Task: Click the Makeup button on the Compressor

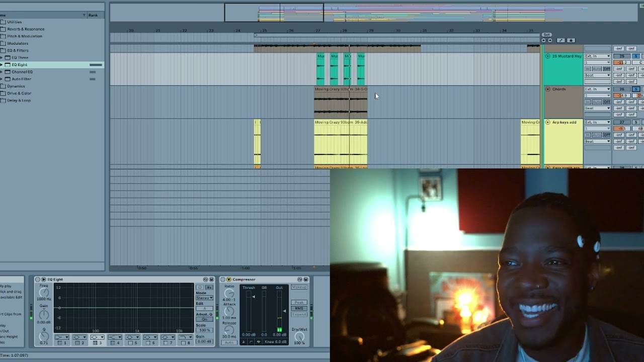Action: [299, 287]
